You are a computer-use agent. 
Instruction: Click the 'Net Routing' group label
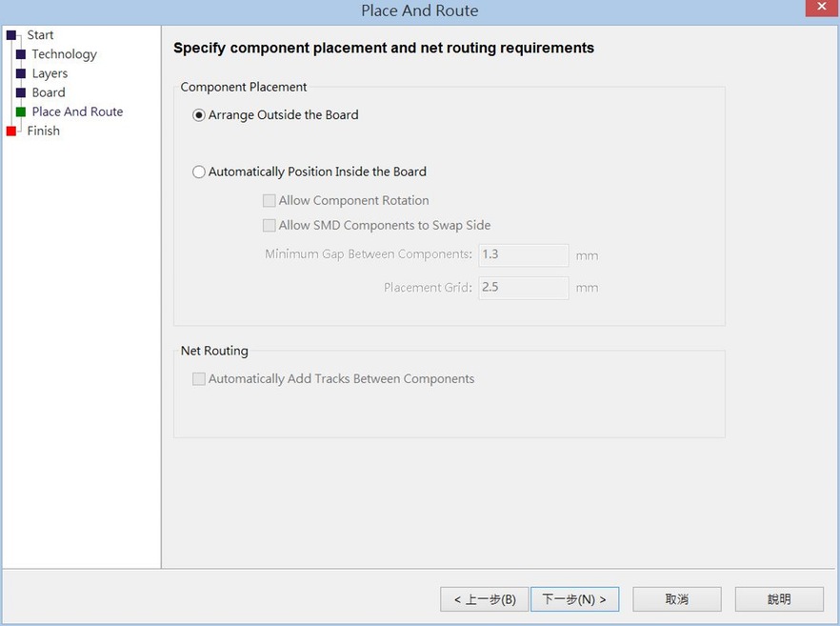214,351
